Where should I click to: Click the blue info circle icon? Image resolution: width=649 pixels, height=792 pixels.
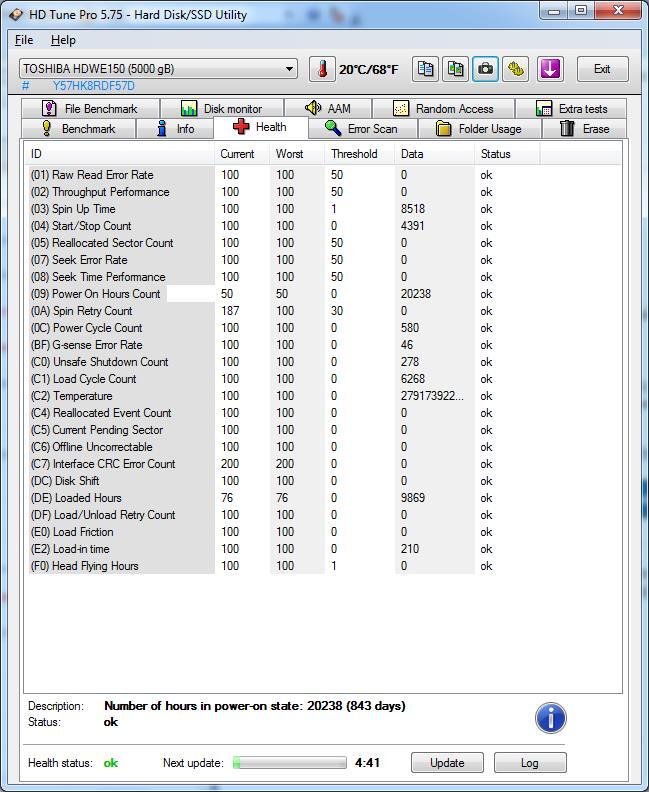(x=551, y=718)
